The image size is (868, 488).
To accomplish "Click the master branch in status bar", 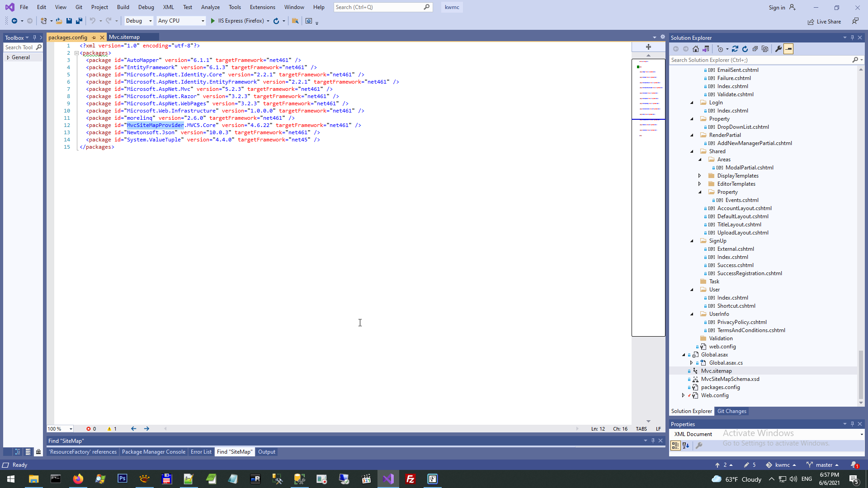I will click(x=823, y=465).
